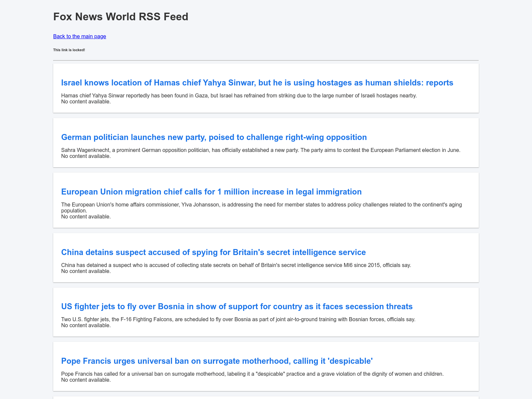Select the Pope Francis 'despicable' practice summary
The width and height of the screenshot is (532, 399).
pyautogui.click(x=252, y=374)
